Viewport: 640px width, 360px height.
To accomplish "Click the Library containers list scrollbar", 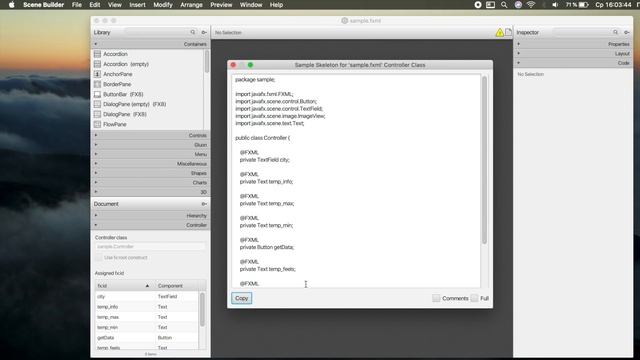I will pyautogui.click(x=207, y=62).
